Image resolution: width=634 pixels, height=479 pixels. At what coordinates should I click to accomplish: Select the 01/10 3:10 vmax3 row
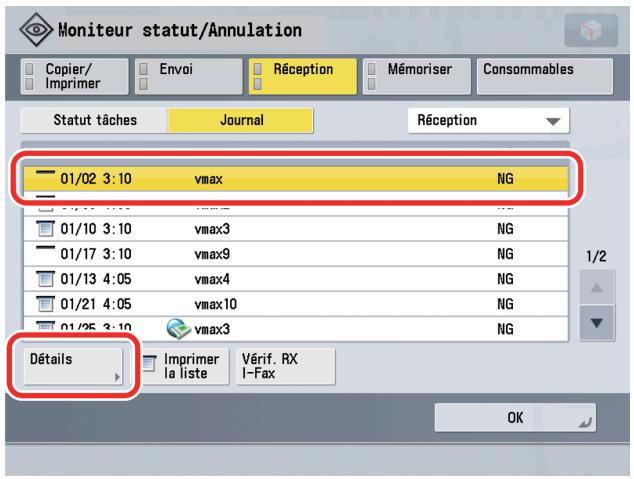pos(296,229)
